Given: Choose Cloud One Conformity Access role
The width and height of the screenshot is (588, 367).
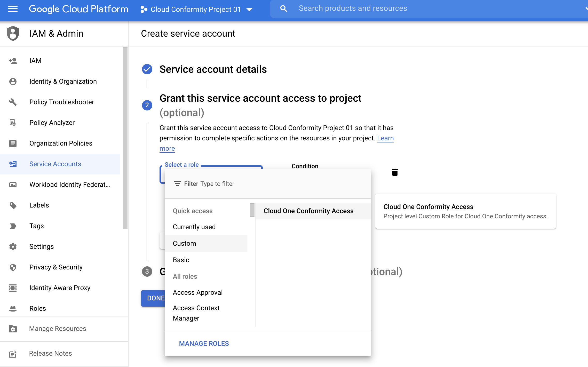Looking at the screenshot, I should tap(308, 211).
